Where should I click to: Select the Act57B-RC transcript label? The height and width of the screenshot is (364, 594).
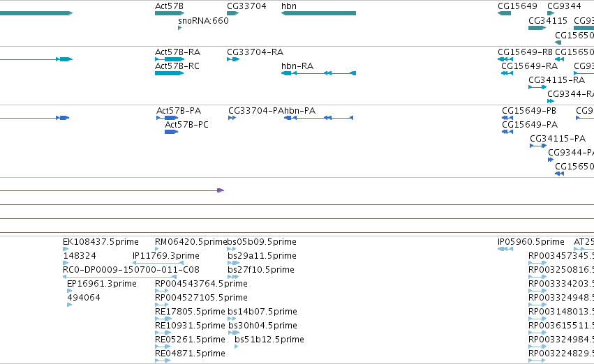tap(177, 66)
